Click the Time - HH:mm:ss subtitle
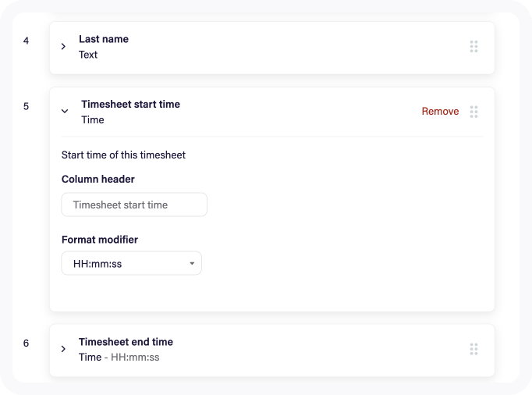 (x=119, y=358)
